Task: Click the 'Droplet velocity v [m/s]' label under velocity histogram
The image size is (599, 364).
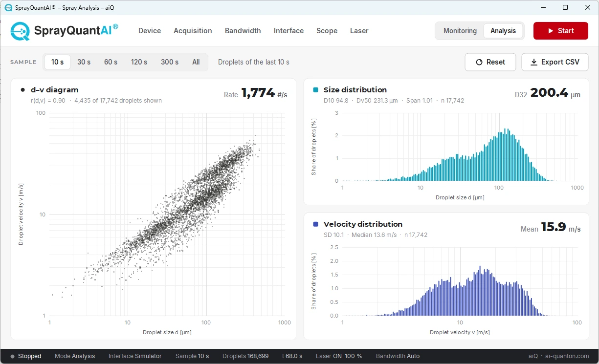Action: 460,332
